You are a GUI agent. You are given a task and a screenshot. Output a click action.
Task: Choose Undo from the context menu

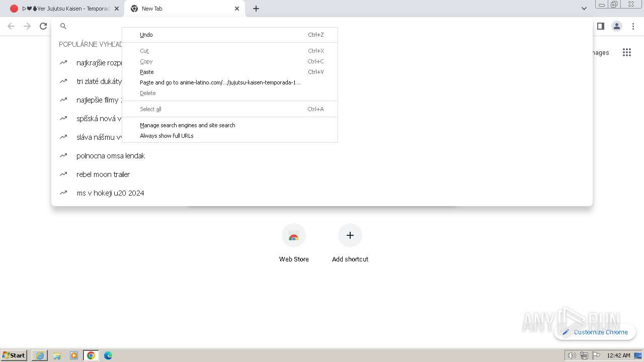point(230,35)
